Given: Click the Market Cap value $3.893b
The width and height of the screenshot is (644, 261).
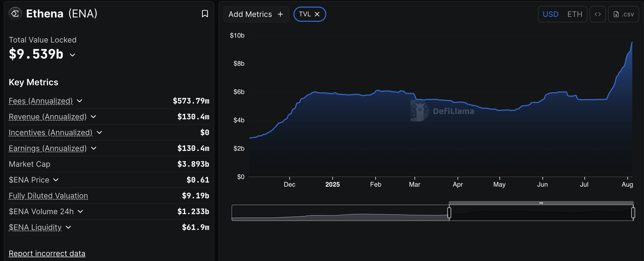Looking at the screenshot, I should coord(193,164).
